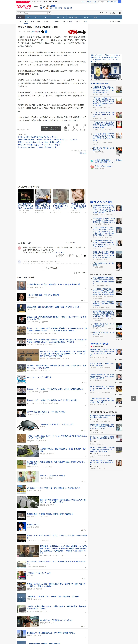Open the トップ tab
The image size is (138, 644).
pos(20,17)
